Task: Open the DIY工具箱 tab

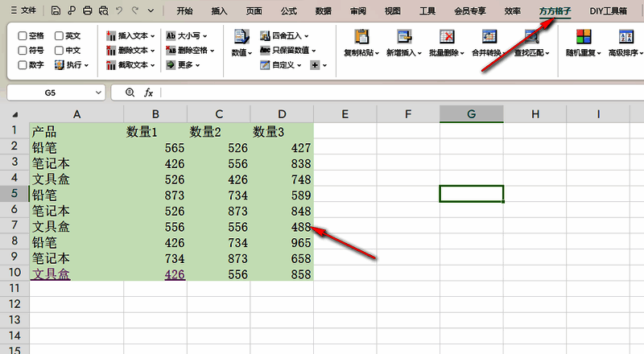Action: pos(608,11)
